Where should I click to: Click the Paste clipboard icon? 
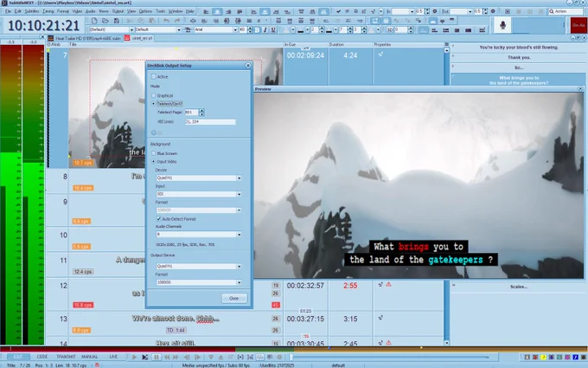(152, 21)
